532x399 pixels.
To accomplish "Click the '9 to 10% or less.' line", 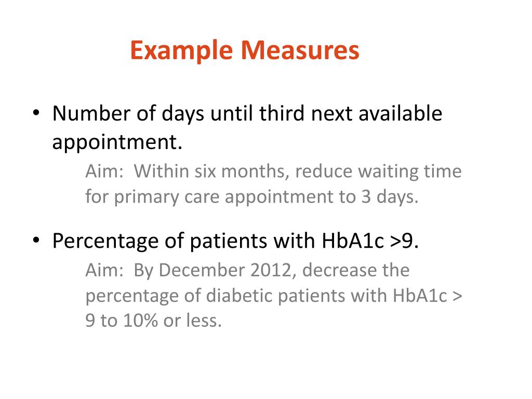I will pos(153,321).
